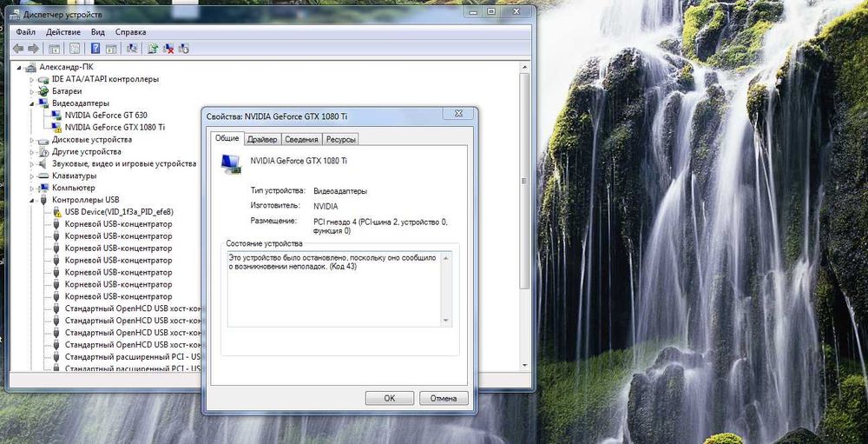Maximize the Диспетчер устройств window
Image resolution: width=868 pixels, height=444 pixels.
pos(491,11)
